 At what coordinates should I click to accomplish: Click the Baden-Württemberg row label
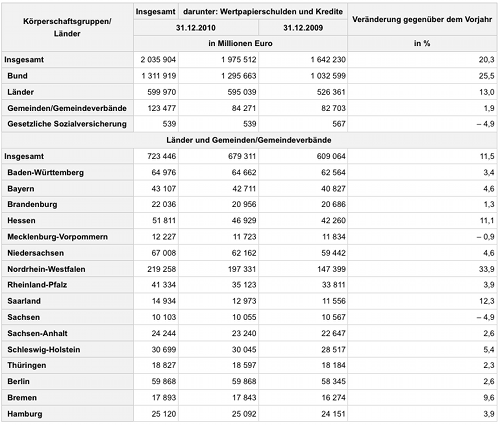[45, 173]
